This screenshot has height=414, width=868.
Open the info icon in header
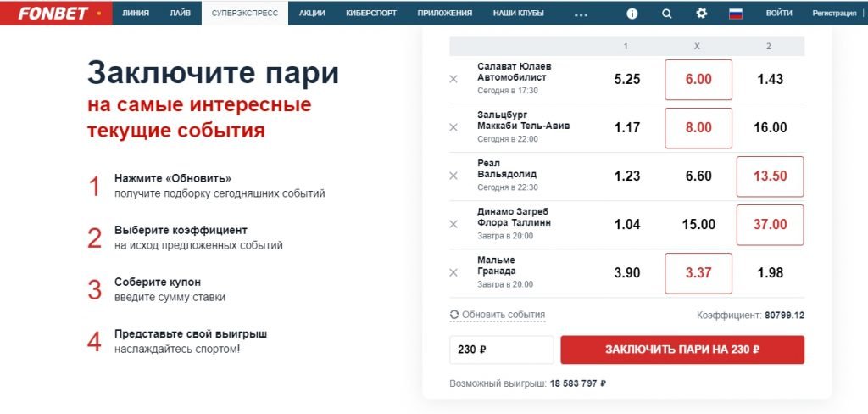pyautogui.click(x=632, y=14)
